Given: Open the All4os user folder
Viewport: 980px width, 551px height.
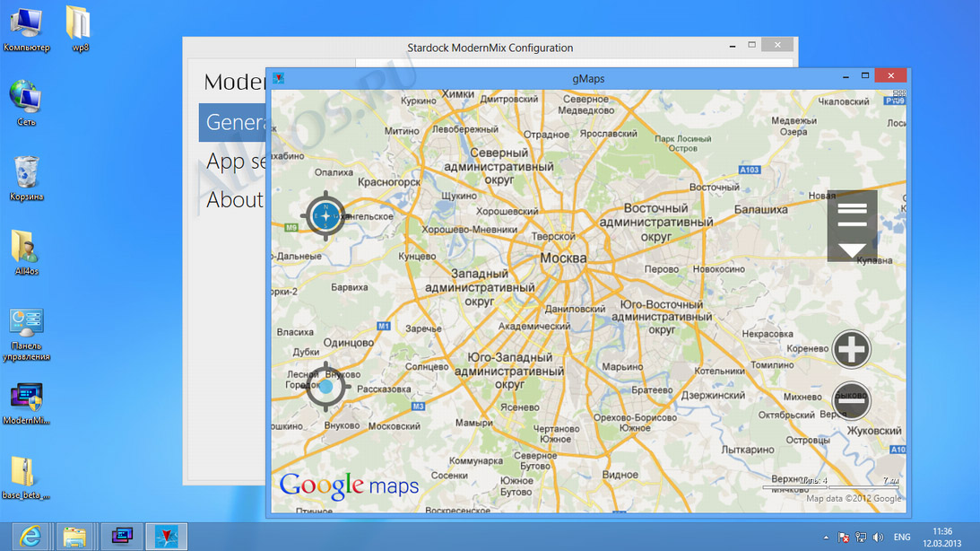Looking at the screenshot, I should pos(26,253).
